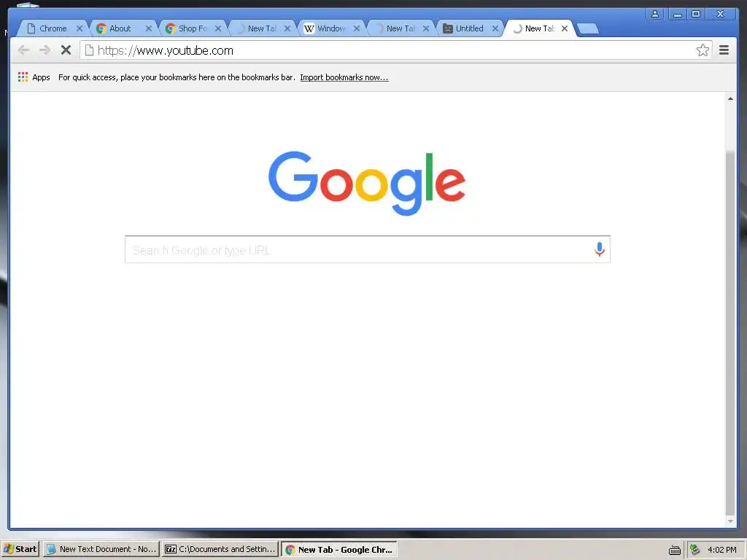Click the Apps bookmark label
This screenshot has height=560, width=747.
click(x=41, y=77)
